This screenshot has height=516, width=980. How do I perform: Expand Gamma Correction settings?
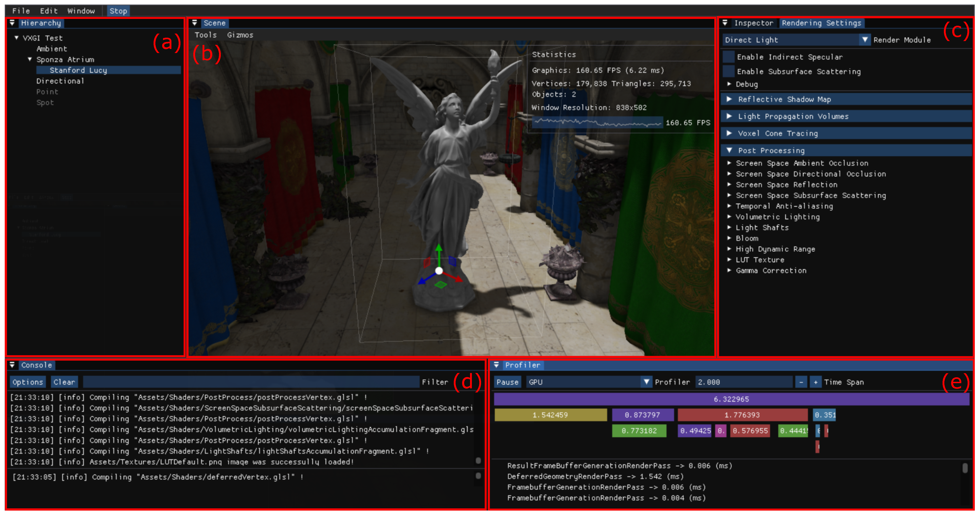click(x=729, y=270)
